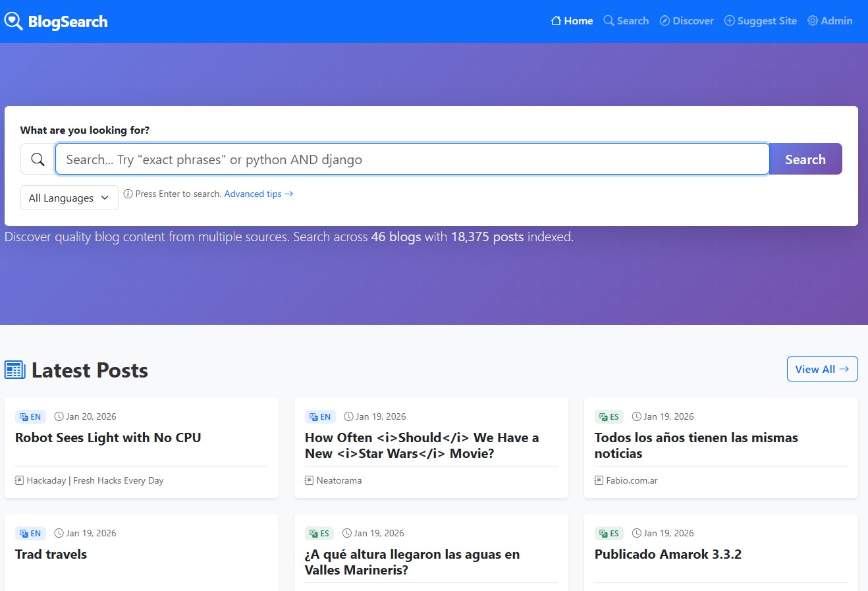Screen dimensions: 868x591
Task: Open the Publicado Amarok 3.3.2 post
Action: [668, 554]
